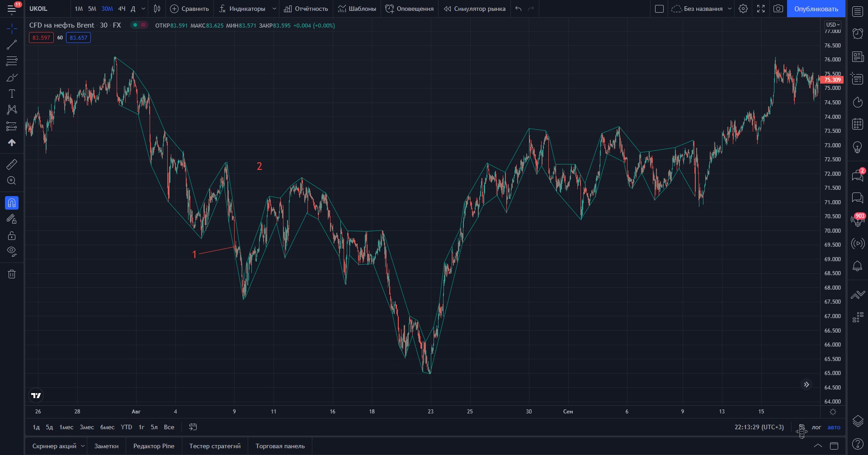
Task: Toggle the logarithmic scale 'лог'
Action: (816, 427)
